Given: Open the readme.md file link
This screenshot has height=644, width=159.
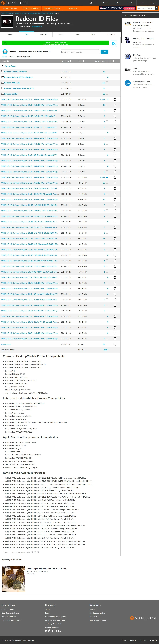Looking at the screenshot, I should click(6, 344).
